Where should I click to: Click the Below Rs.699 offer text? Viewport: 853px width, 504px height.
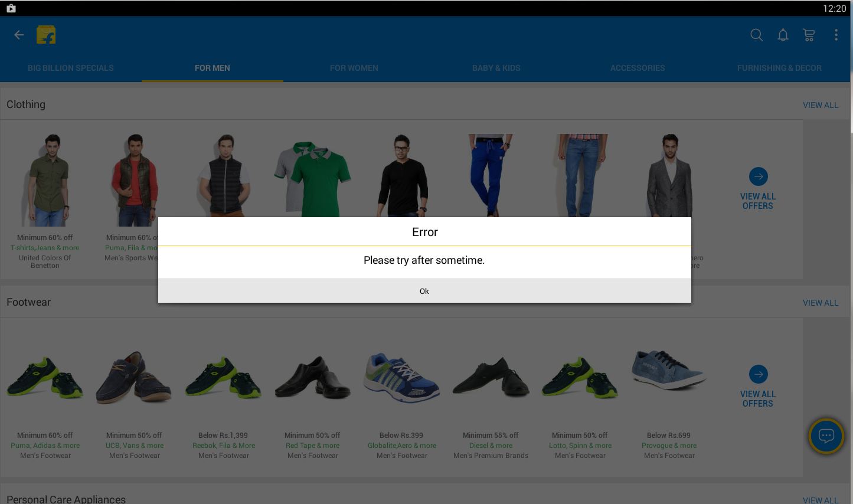[x=669, y=436]
